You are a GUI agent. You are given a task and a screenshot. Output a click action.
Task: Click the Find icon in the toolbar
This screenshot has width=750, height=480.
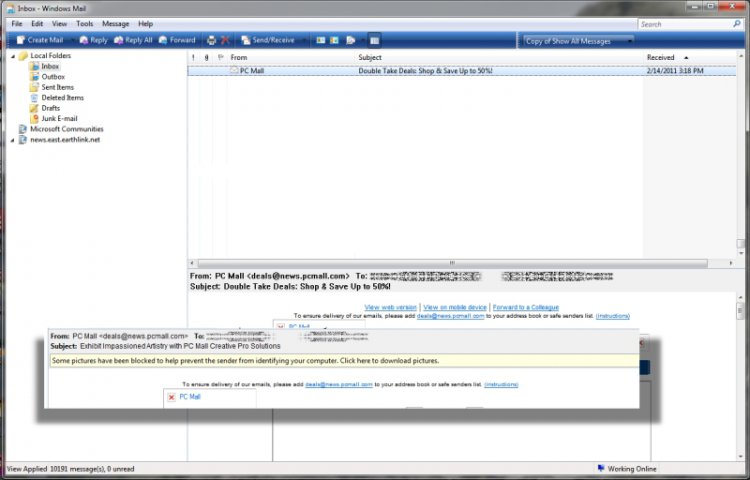[x=351, y=41]
